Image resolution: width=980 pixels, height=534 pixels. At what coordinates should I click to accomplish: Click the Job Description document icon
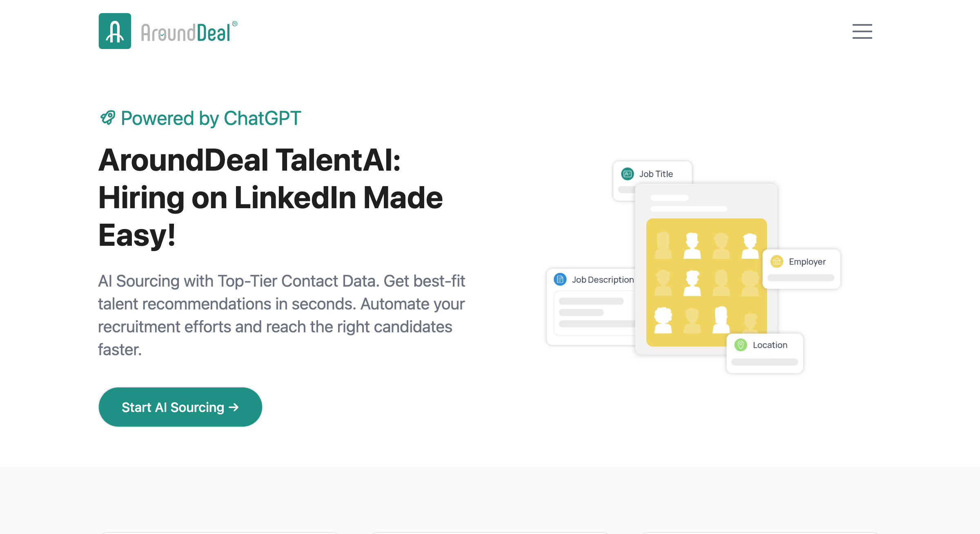[560, 279]
